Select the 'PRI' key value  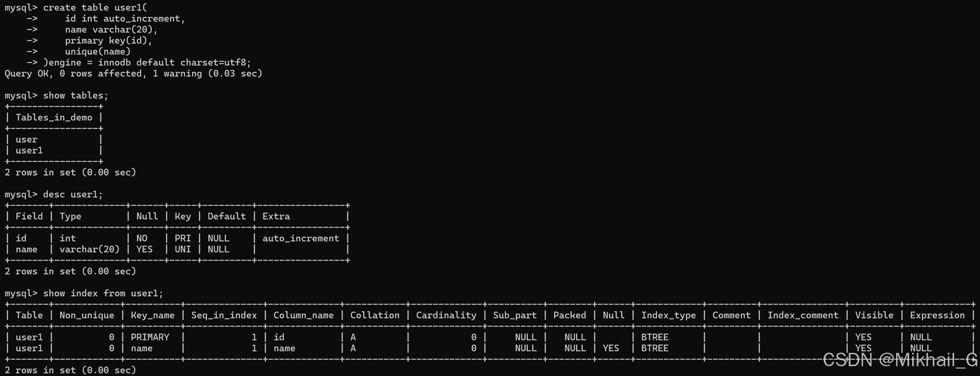coord(183,238)
